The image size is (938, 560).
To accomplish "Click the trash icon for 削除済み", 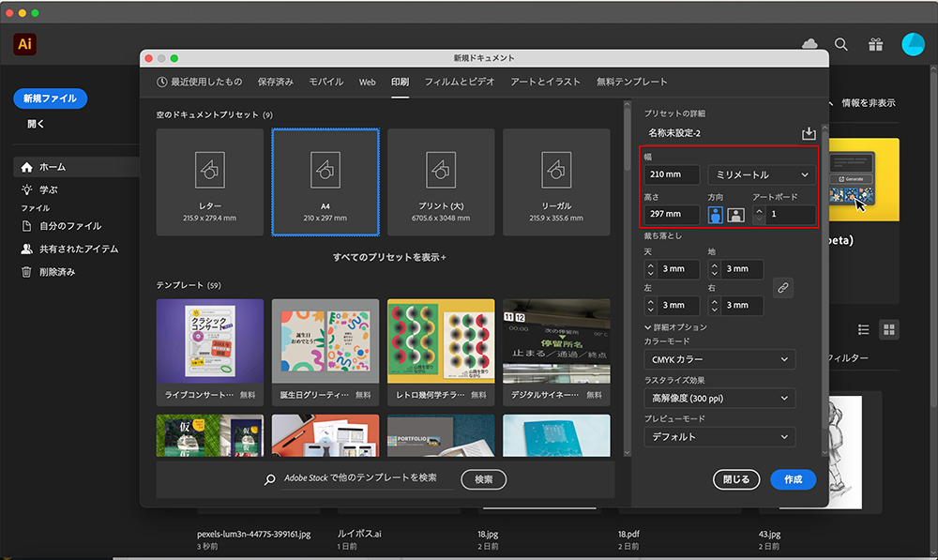I will click(x=26, y=272).
